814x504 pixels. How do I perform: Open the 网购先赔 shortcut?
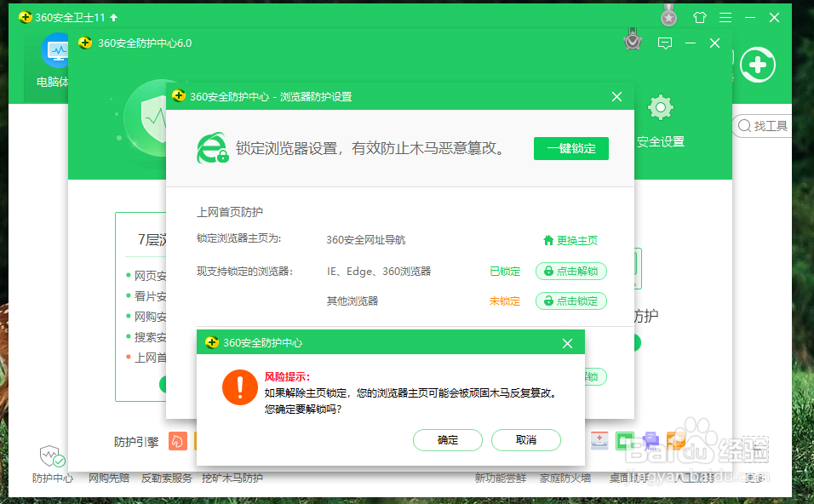pos(108,478)
